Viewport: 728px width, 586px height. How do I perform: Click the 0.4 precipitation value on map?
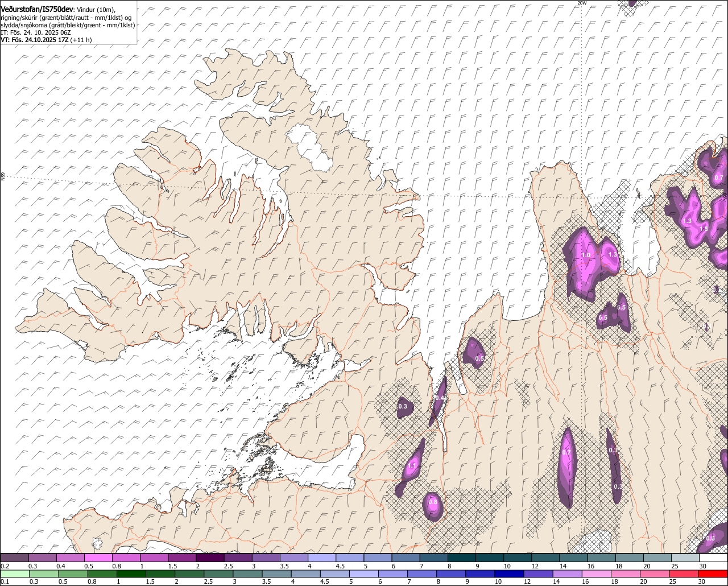coord(440,398)
